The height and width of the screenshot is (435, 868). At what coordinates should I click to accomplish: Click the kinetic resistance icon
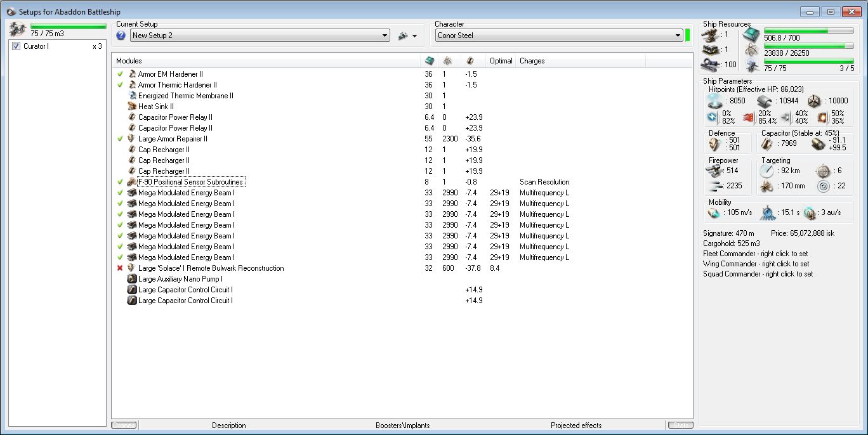point(786,117)
